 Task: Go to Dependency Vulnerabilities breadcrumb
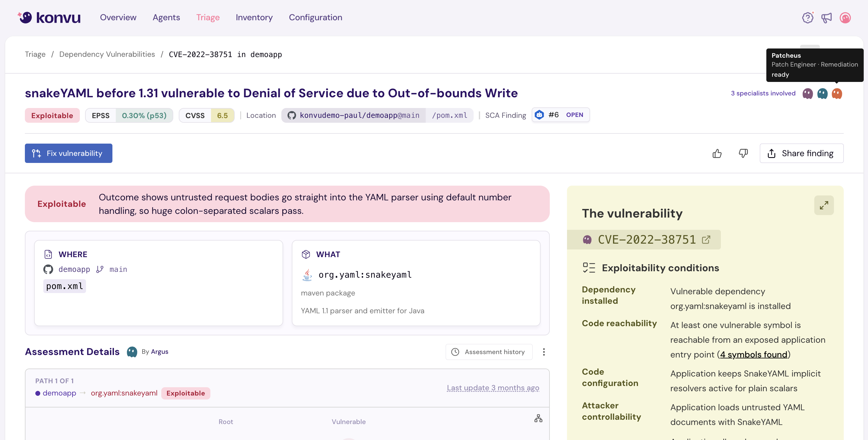point(107,54)
